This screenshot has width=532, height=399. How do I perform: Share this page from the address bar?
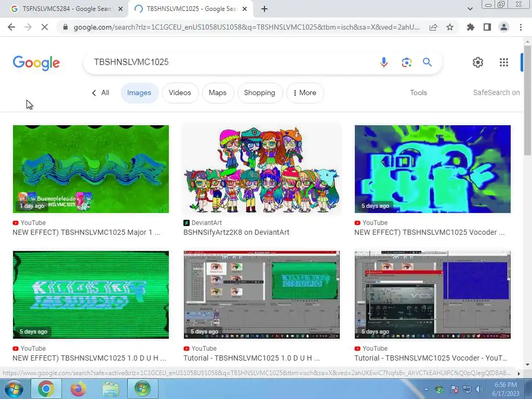[x=433, y=27]
